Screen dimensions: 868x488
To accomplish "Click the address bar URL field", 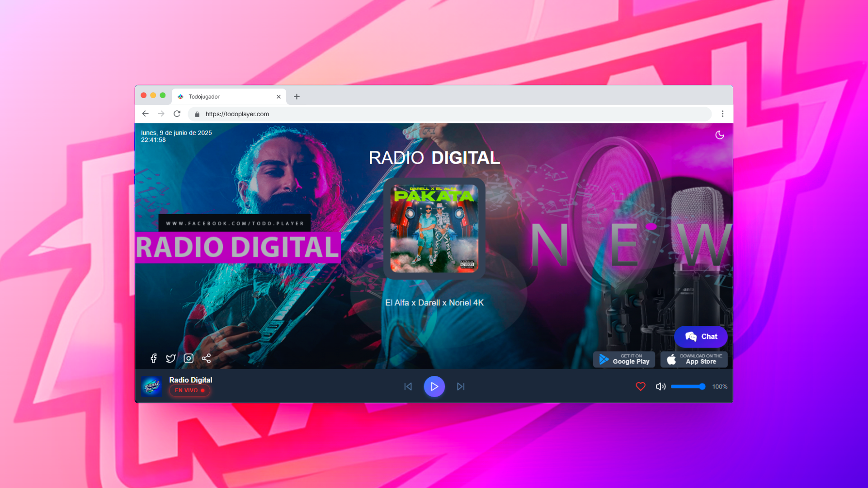I will [x=450, y=114].
